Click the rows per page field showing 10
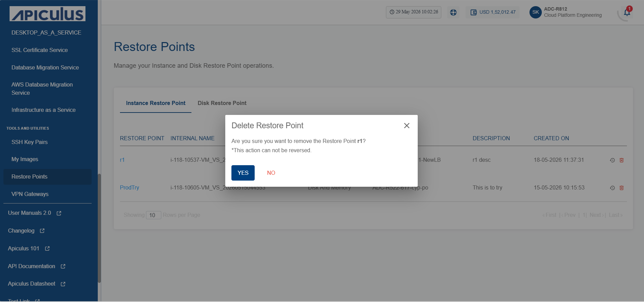This screenshot has width=644, height=302. [x=153, y=215]
